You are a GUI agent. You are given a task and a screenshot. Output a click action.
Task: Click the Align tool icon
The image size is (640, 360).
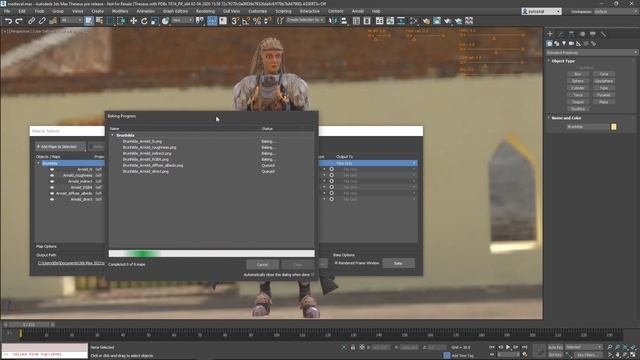coord(344,20)
